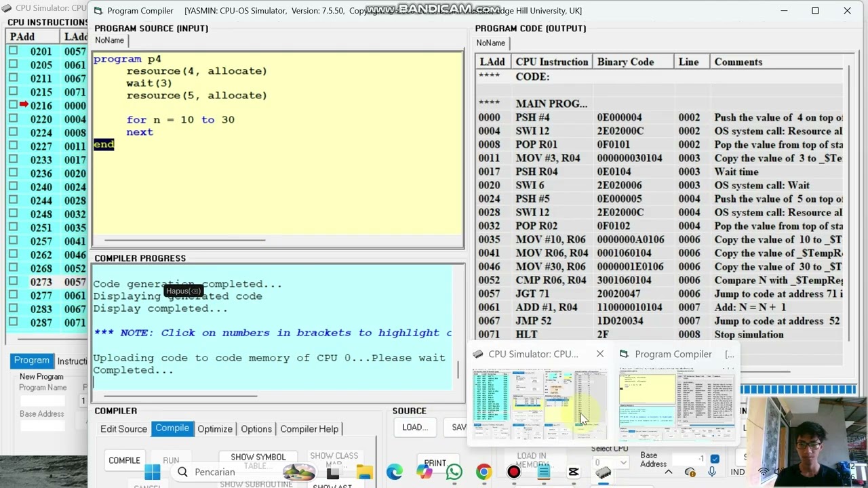The width and height of the screenshot is (868, 488).
Task: Click the 'CPU Instruction' column header
Action: tap(551, 62)
